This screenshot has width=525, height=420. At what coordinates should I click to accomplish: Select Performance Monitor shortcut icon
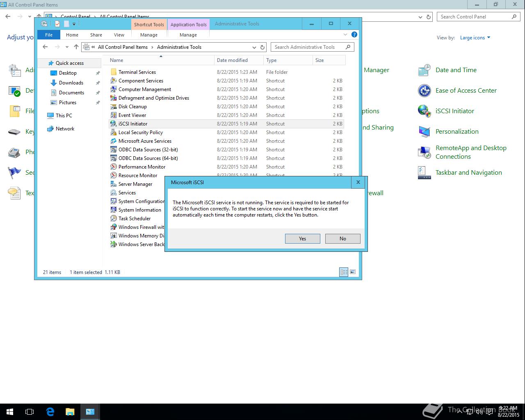pyautogui.click(x=114, y=167)
